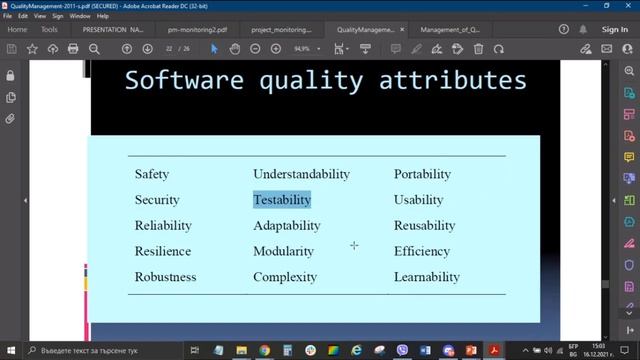
Task: Click the Save file icon
Action: click(11, 49)
